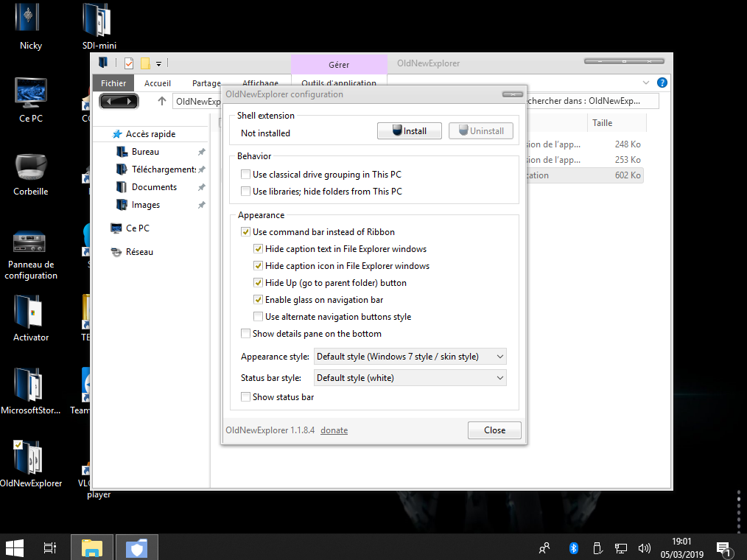Image resolution: width=747 pixels, height=560 pixels.
Task: Click the network tray icon
Action: click(x=621, y=548)
